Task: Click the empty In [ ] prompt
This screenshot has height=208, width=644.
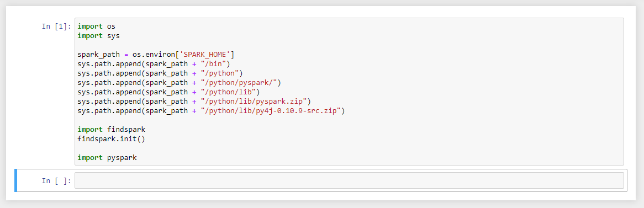Action: click(57, 180)
